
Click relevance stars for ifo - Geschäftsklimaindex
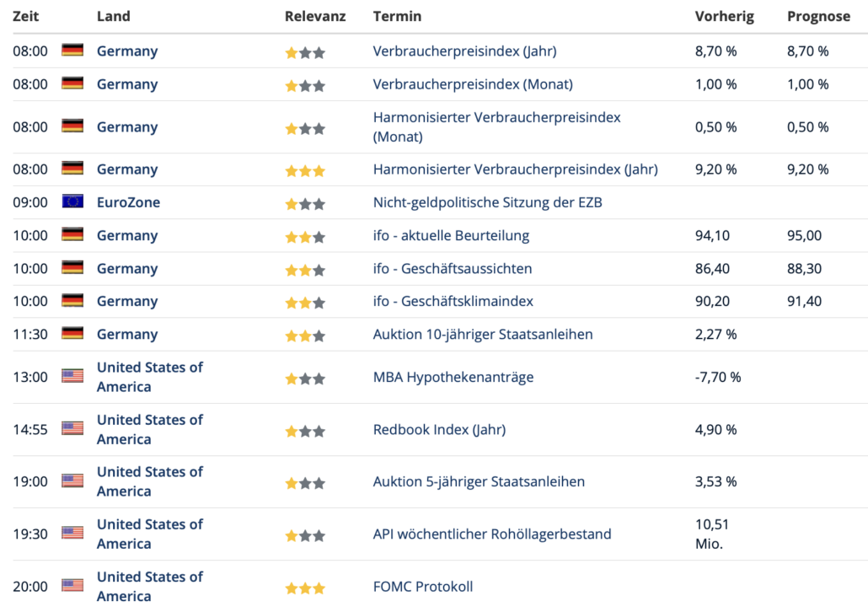(x=304, y=303)
